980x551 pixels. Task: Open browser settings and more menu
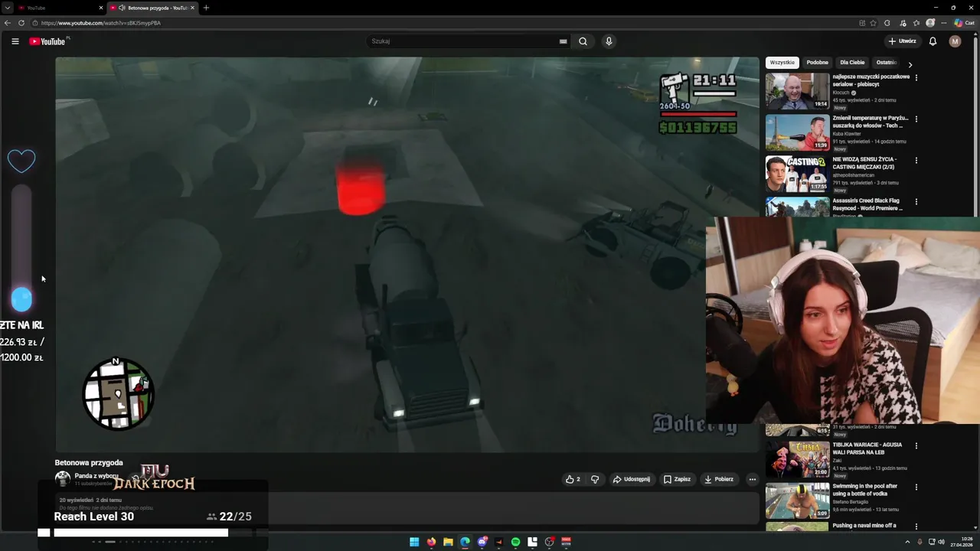[x=944, y=23]
